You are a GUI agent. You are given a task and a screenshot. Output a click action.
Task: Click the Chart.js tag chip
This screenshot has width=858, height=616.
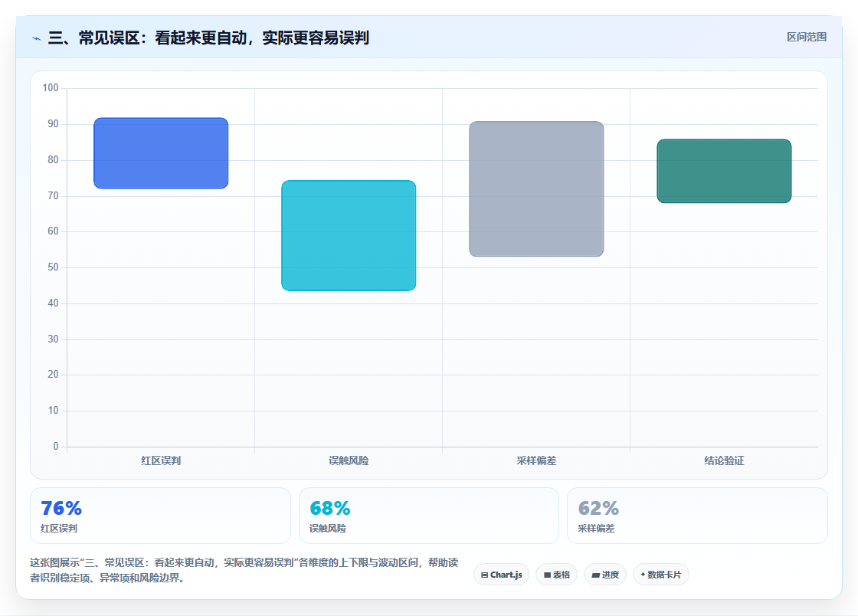point(501,575)
